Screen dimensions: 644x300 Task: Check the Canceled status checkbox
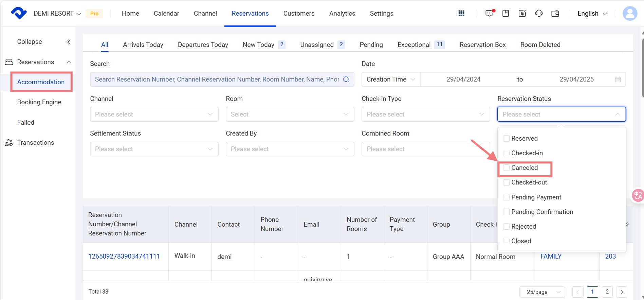[x=506, y=168]
